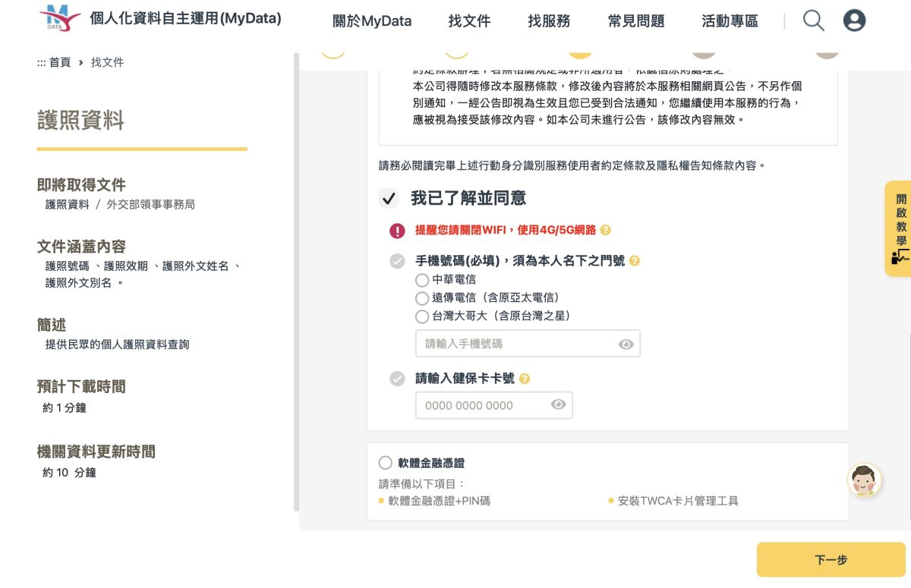Click the chatbot assistant avatar
Viewport: 911px width, 588px height.
(864, 480)
